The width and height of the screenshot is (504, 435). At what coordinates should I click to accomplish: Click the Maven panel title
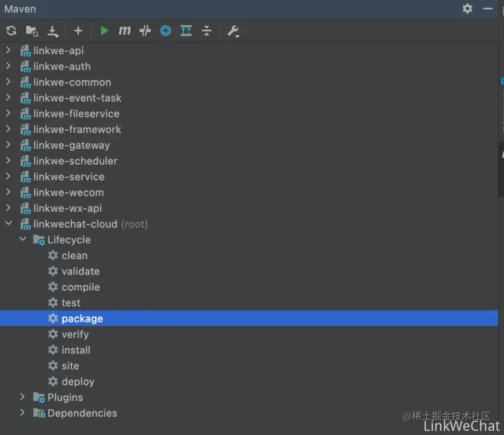coord(20,9)
